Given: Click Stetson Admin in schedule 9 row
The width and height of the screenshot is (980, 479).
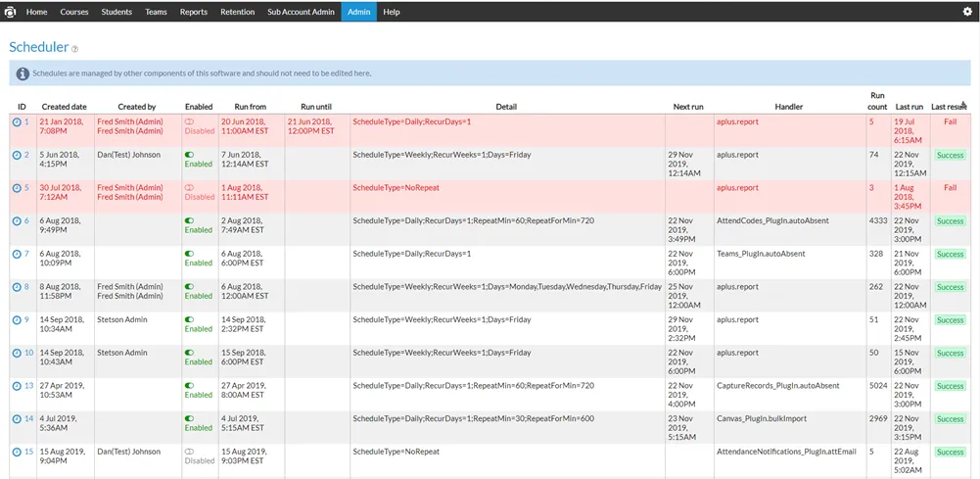Looking at the screenshot, I should (x=122, y=319).
